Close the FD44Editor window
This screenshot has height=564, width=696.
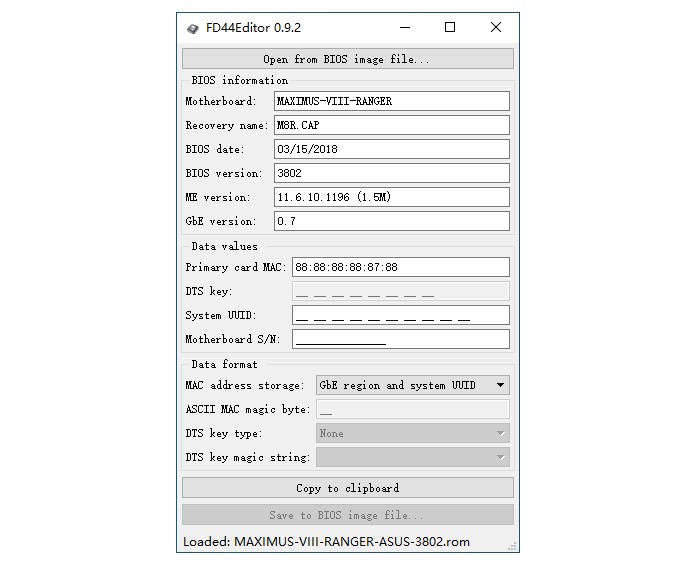coord(496,28)
